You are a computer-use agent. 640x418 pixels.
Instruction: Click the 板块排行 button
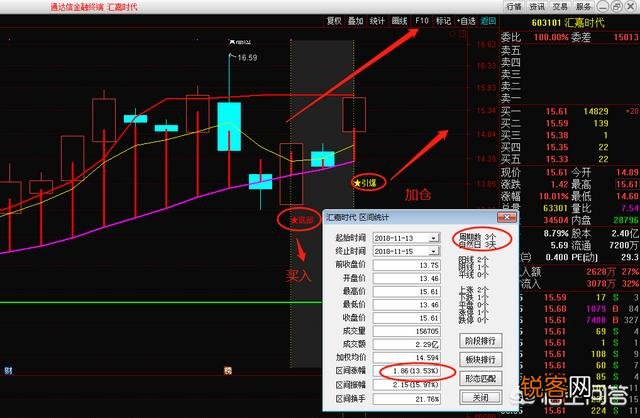click(482, 359)
